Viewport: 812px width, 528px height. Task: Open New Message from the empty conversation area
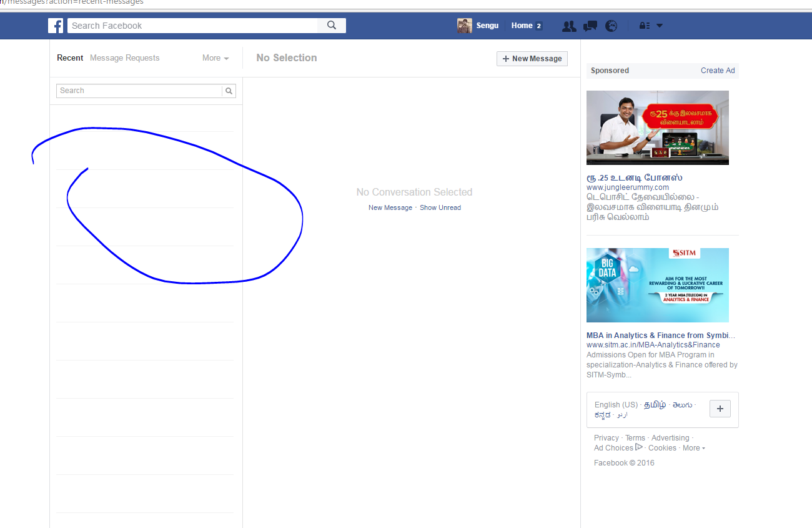click(390, 207)
